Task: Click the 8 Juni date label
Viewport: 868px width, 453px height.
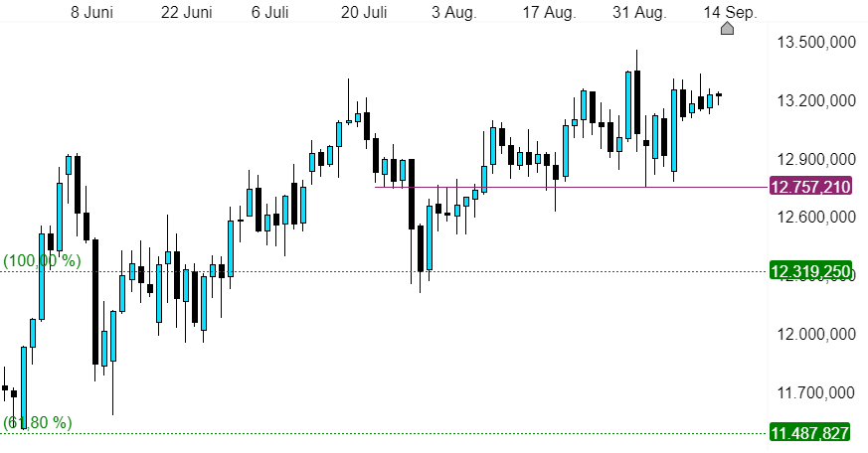Action: [x=91, y=12]
